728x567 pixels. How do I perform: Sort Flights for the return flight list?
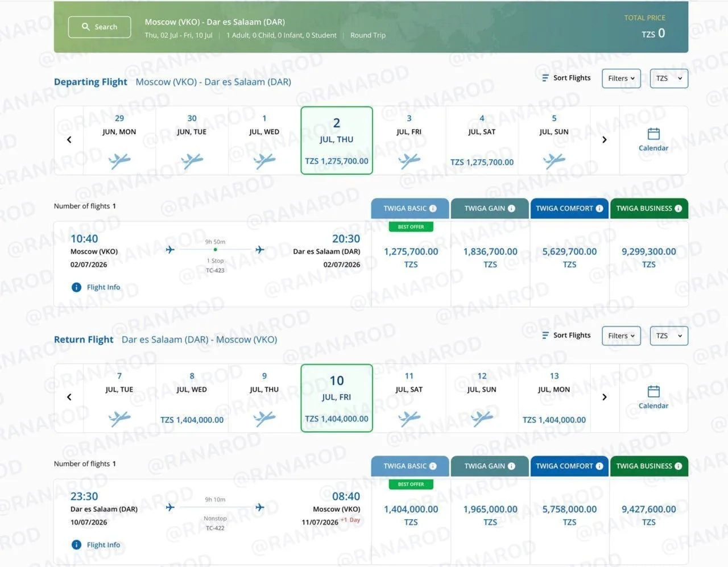(566, 336)
